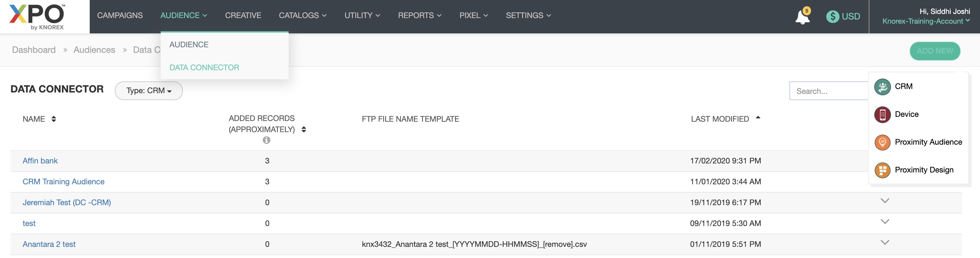This screenshot has height=258, width=980.
Task: Click the USD currency dollar icon
Action: click(832, 16)
